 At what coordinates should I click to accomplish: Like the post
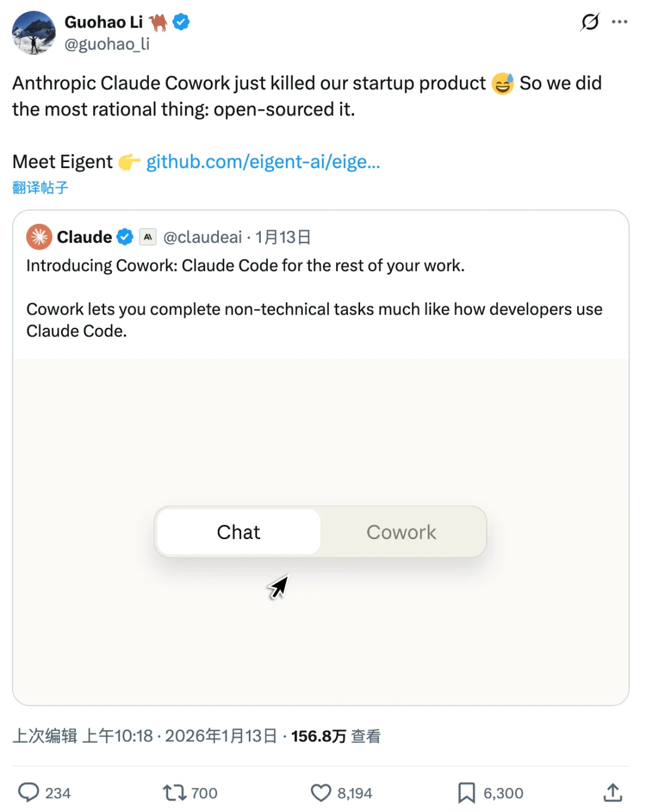321,792
